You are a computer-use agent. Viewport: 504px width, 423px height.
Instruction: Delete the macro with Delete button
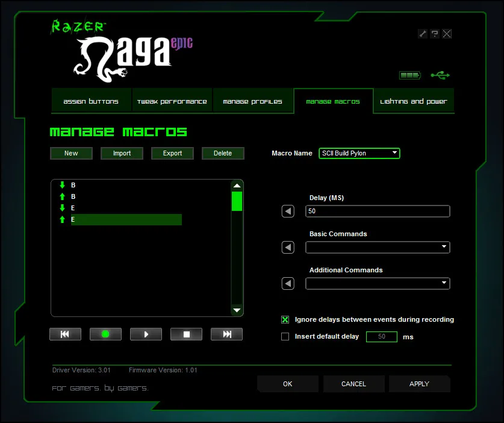[223, 153]
